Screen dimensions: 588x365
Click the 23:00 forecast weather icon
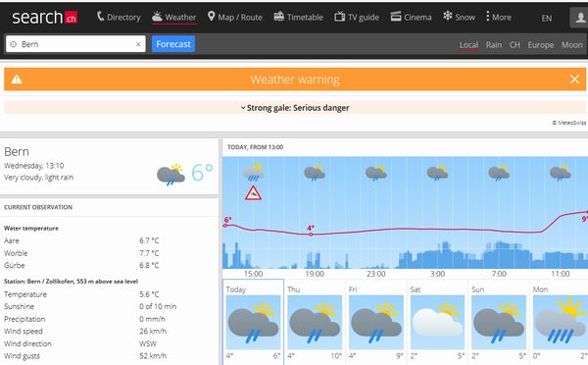(376, 173)
